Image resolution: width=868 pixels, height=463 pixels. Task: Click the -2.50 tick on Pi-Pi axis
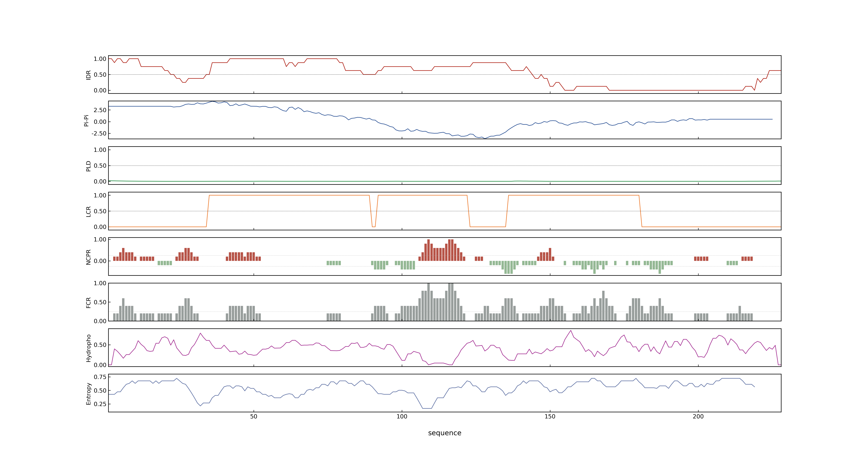click(99, 133)
